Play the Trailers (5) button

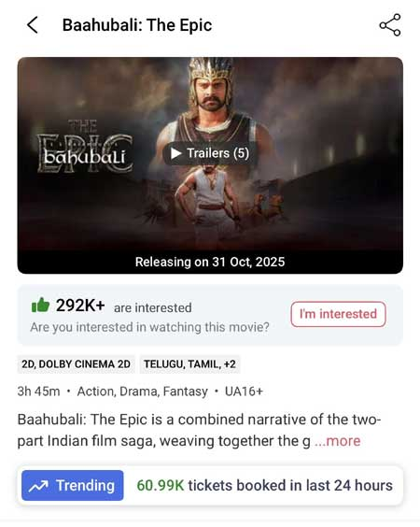click(x=210, y=153)
